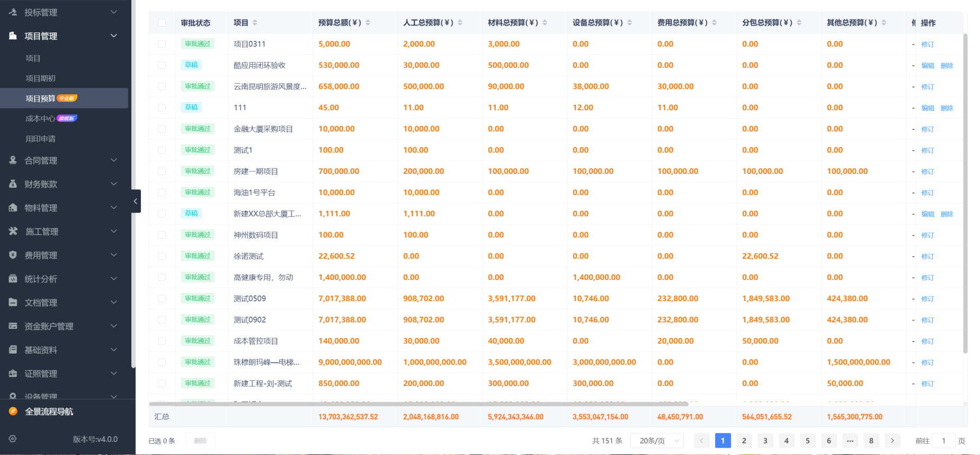This screenshot has width=980, height=455.
Task: Expand the 物料管理 menu chevron
Action: tap(113, 208)
